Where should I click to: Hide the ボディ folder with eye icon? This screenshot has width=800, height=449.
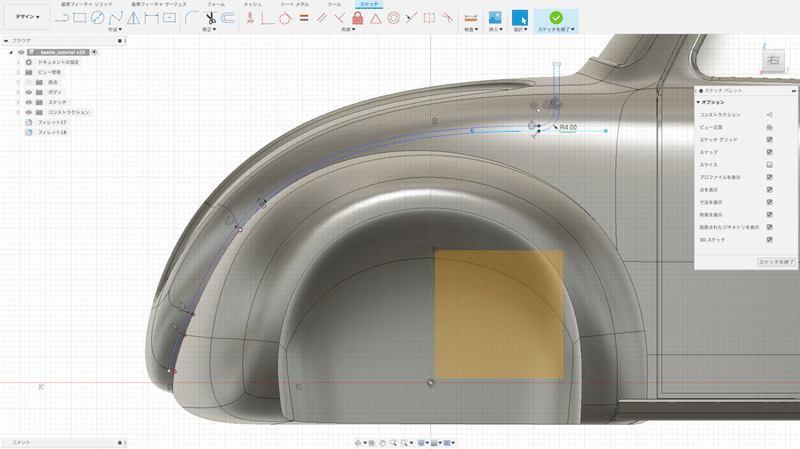pyautogui.click(x=28, y=91)
